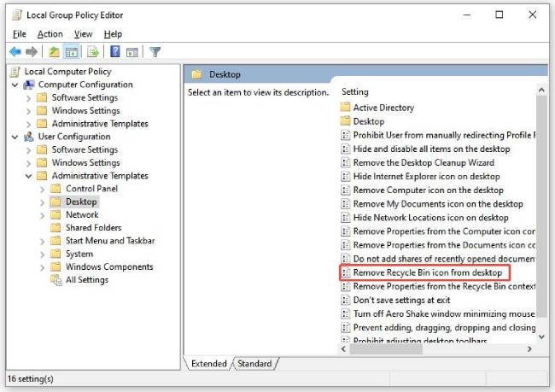
Task: Click folder icon beside Windows Components
Action: click(x=55, y=267)
